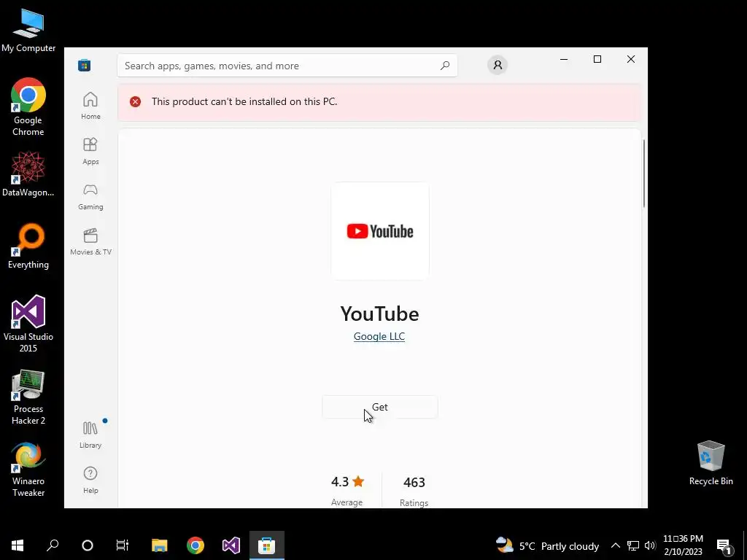Open Everything search desktop shortcut
The image size is (747, 560).
(28, 246)
